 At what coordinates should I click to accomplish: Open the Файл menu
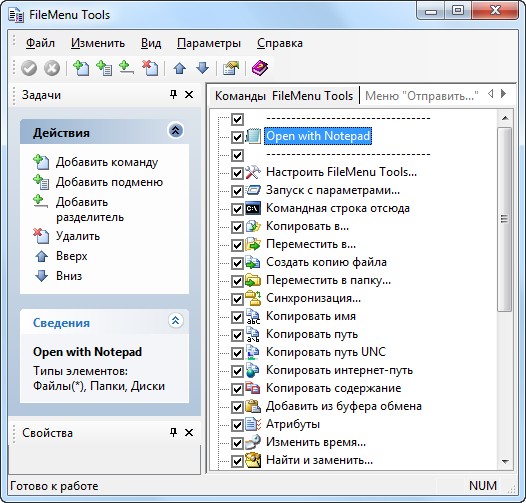[40, 43]
